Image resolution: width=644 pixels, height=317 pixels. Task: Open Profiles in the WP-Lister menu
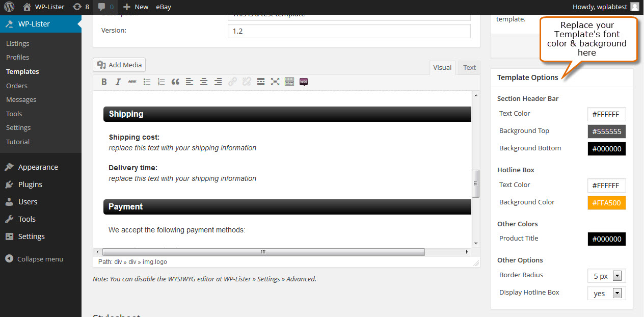(x=18, y=58)
